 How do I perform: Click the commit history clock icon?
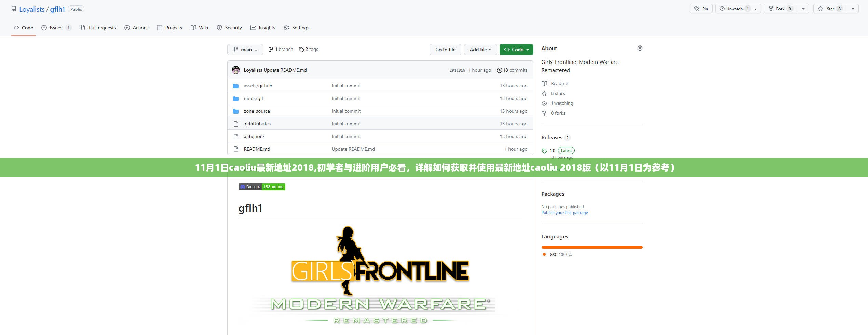click(499, 70)
